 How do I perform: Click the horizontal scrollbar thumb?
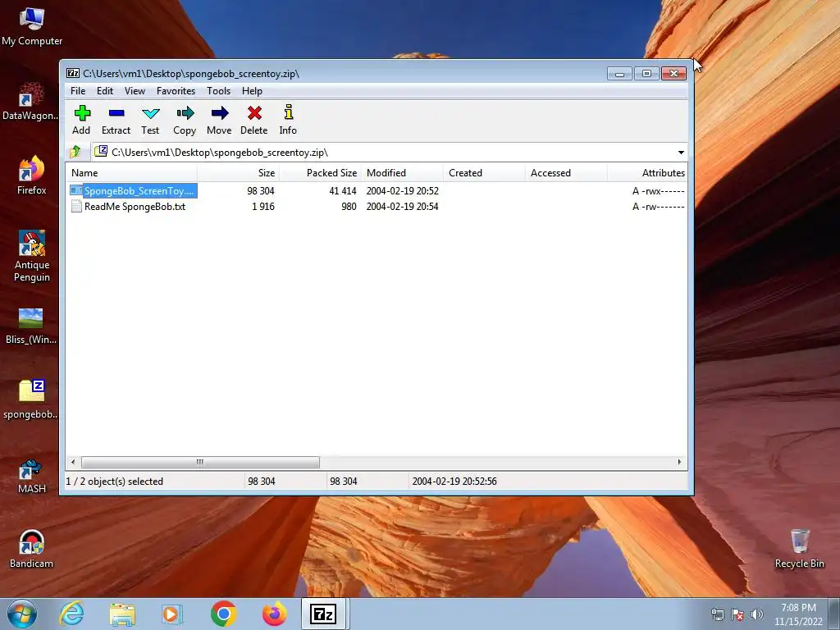pos(200,462)
